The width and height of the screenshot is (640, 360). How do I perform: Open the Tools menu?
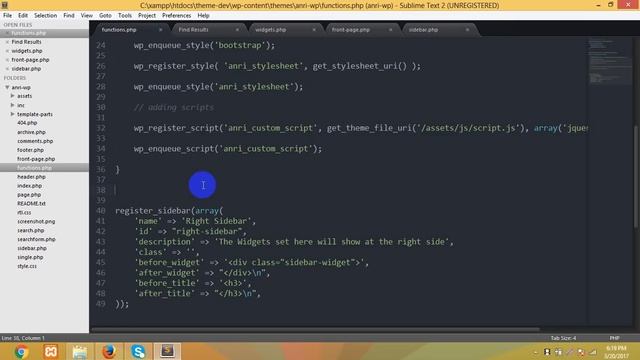coord(125,16)
